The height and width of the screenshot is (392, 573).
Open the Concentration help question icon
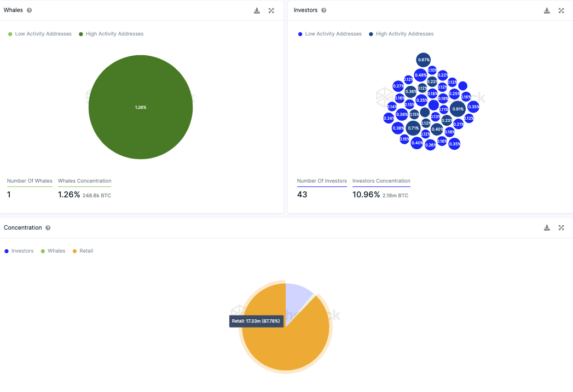(x=48, y=228)
